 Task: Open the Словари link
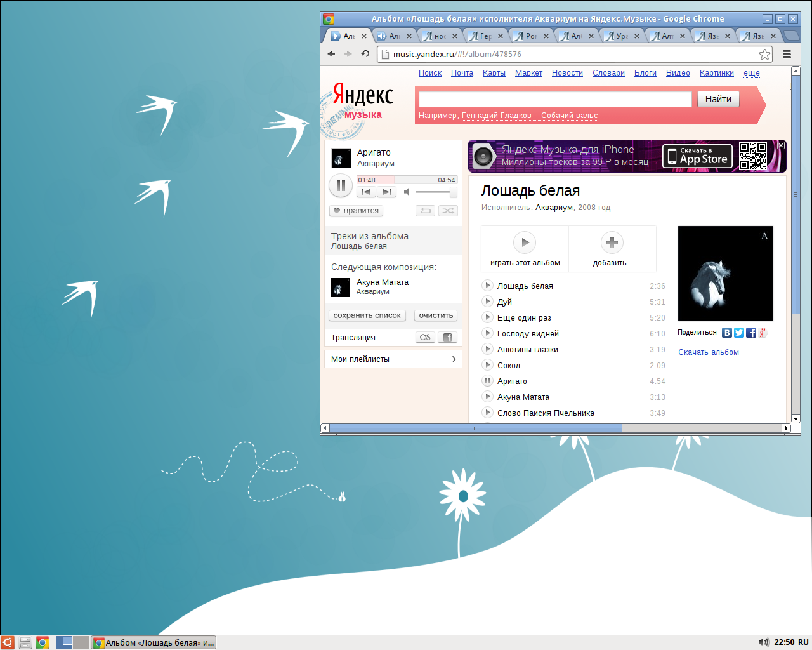tap(608, 73)
